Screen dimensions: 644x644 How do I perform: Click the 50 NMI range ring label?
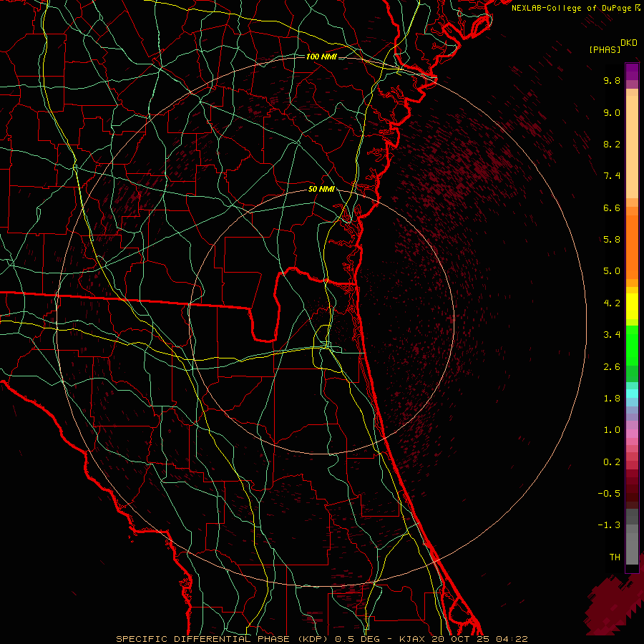321,190
